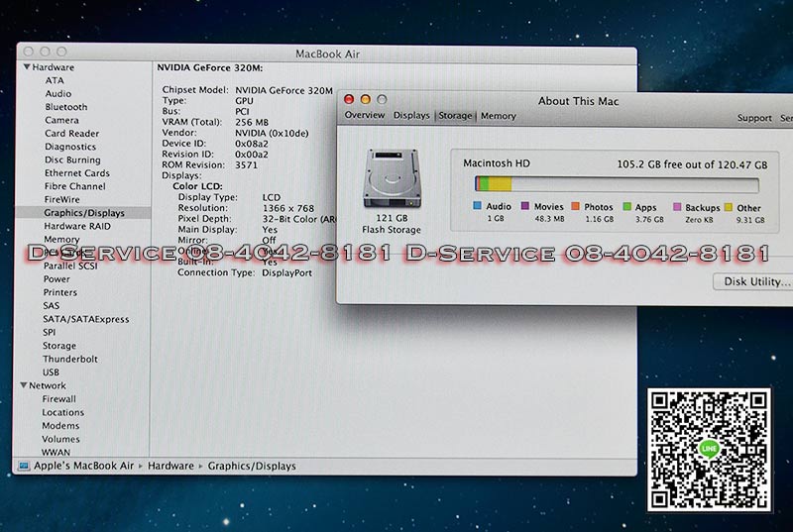Click Apple's MacBook Air in the path bar
The width and height of the screenshot is (793, 532).
(x=84, y=466)
